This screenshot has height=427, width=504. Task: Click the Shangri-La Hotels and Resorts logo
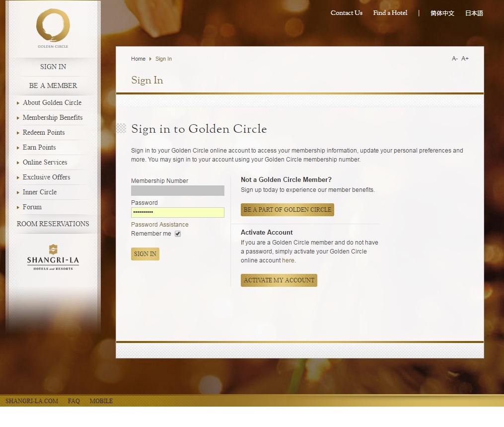(53, 257)
